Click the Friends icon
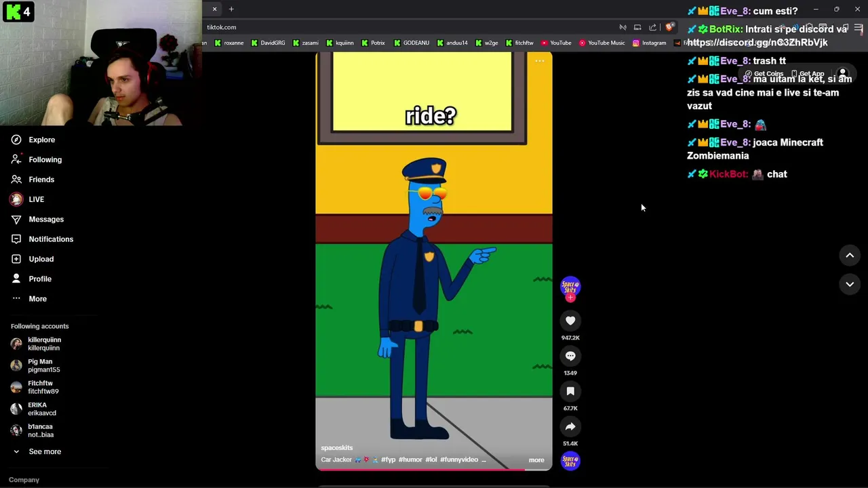This screenshot has height=488, width=868. [x=16, y=180]
